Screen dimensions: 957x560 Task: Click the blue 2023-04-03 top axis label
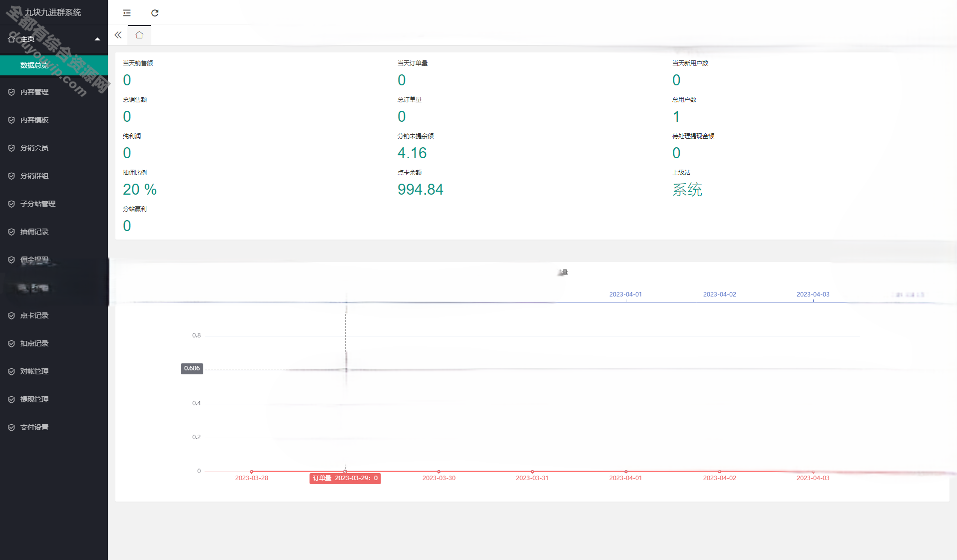[x=813, y=294]
